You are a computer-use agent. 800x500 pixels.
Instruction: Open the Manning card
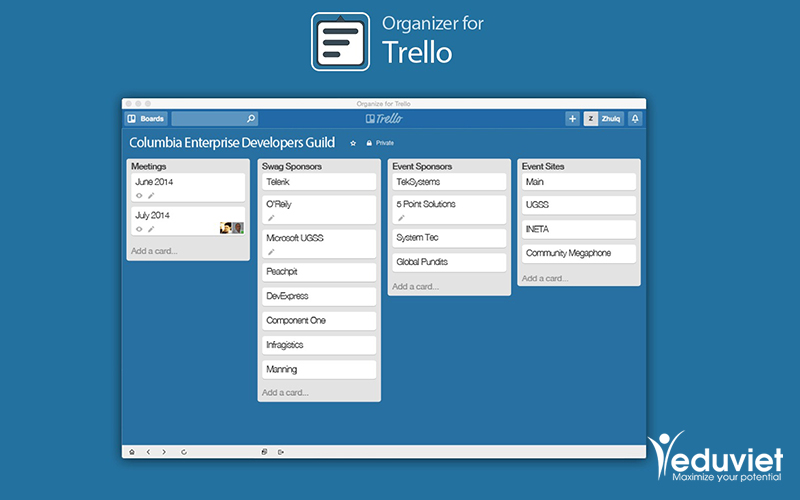click(319, 370)
